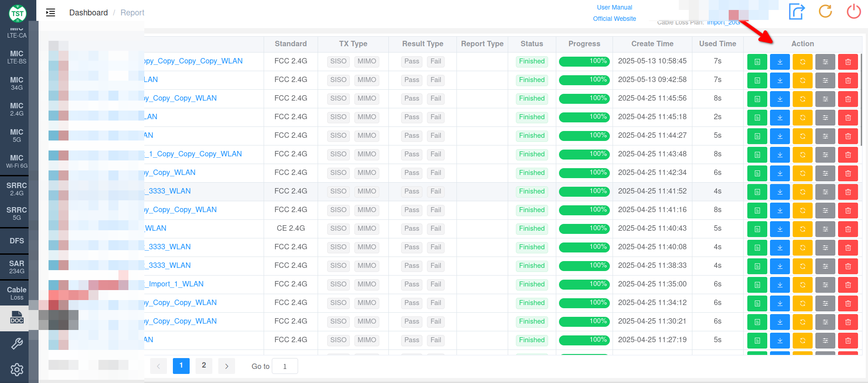This screenshot has height=383, width=868.
Task: View report for row created 2025-05-13 10:58:45
Action: pyautogui.click(x=757, y=62)
